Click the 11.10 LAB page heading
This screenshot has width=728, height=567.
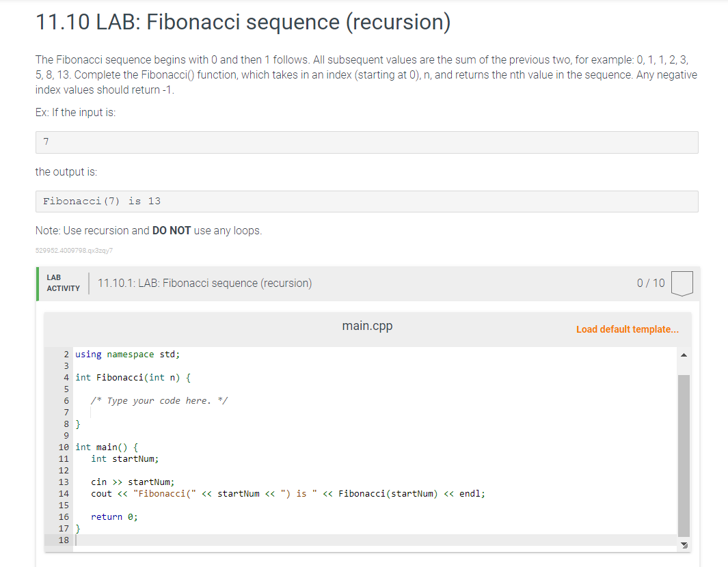[243, 23]
